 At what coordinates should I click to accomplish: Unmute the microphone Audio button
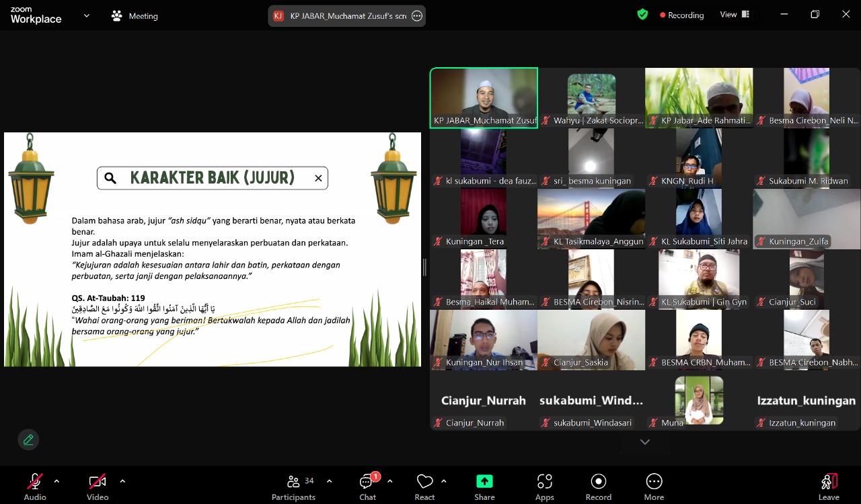click(35, 487)
